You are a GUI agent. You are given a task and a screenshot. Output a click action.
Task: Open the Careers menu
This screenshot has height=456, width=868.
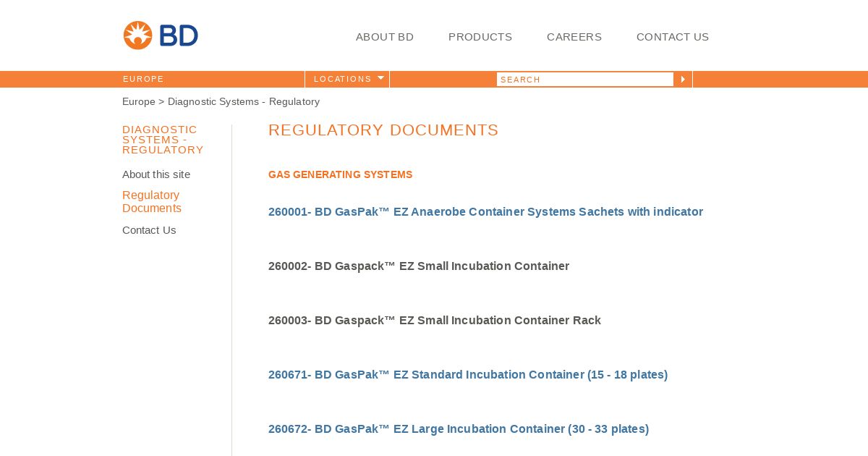pos(574,37)
